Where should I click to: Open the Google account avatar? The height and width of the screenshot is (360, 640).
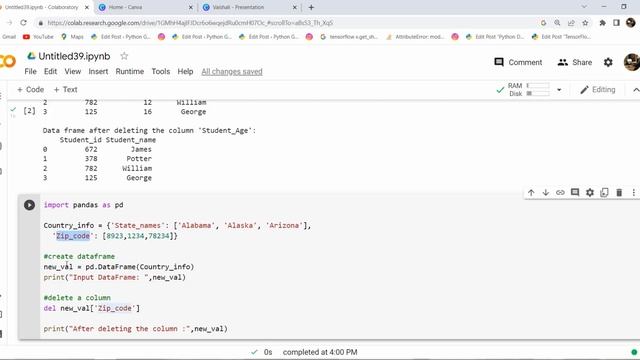coord(632,62)
